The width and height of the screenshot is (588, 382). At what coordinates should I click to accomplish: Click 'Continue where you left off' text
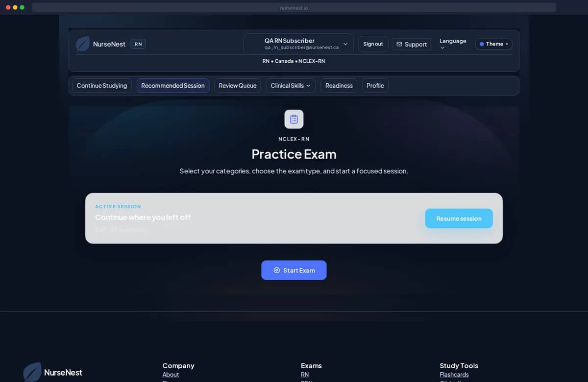[143, 217]
